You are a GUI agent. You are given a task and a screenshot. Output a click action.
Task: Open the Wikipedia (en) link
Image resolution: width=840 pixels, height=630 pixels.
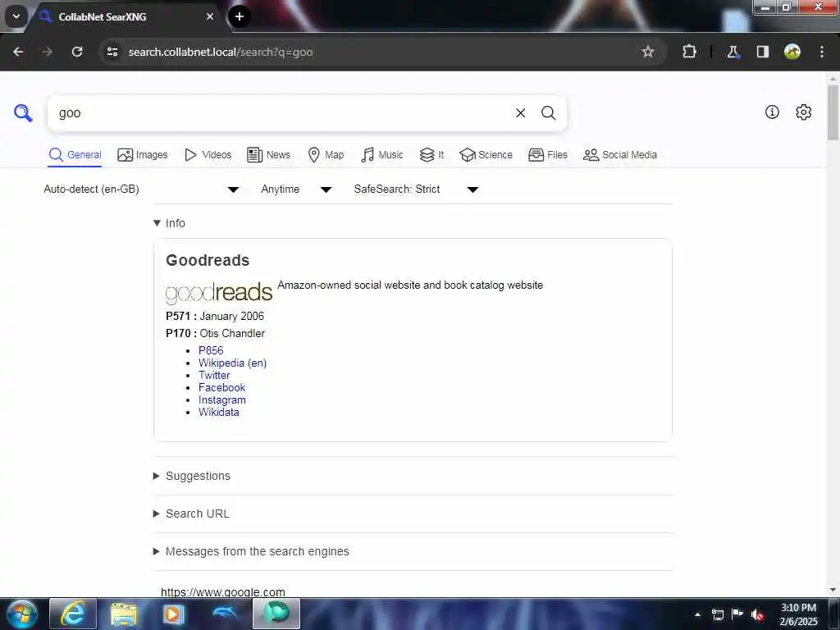click(232, 363)
